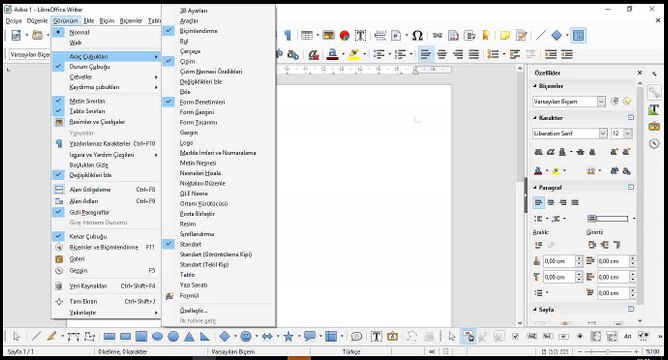668x360 pixels.
Task: Click the Font Color icon in toolbar
Action: (333, 55)
